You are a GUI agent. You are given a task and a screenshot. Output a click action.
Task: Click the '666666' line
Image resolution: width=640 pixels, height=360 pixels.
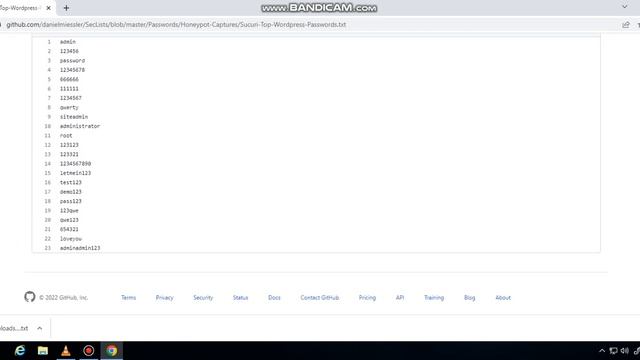coord(69,79)
